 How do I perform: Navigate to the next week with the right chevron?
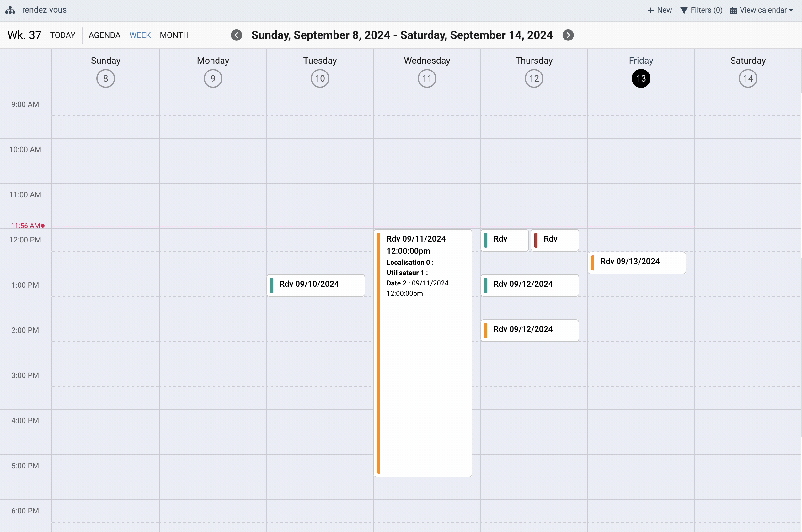point(568,35)
